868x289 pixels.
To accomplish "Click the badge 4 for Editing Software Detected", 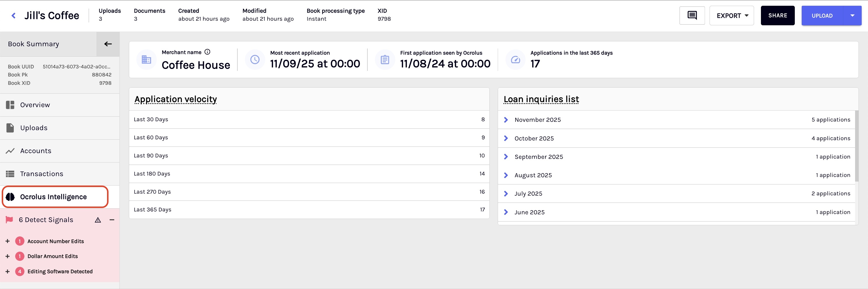I will [x=20, y=271].
